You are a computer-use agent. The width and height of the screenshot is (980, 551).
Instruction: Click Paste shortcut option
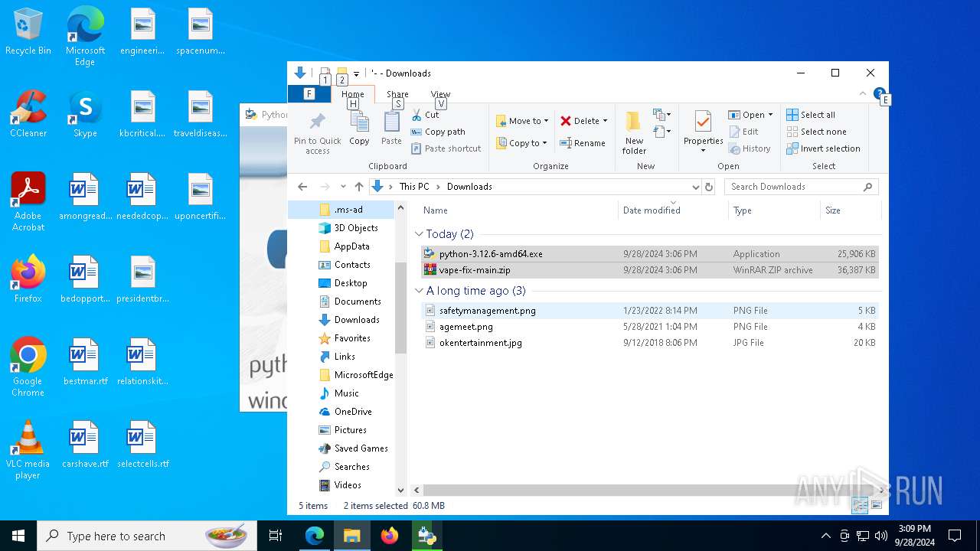446,148
